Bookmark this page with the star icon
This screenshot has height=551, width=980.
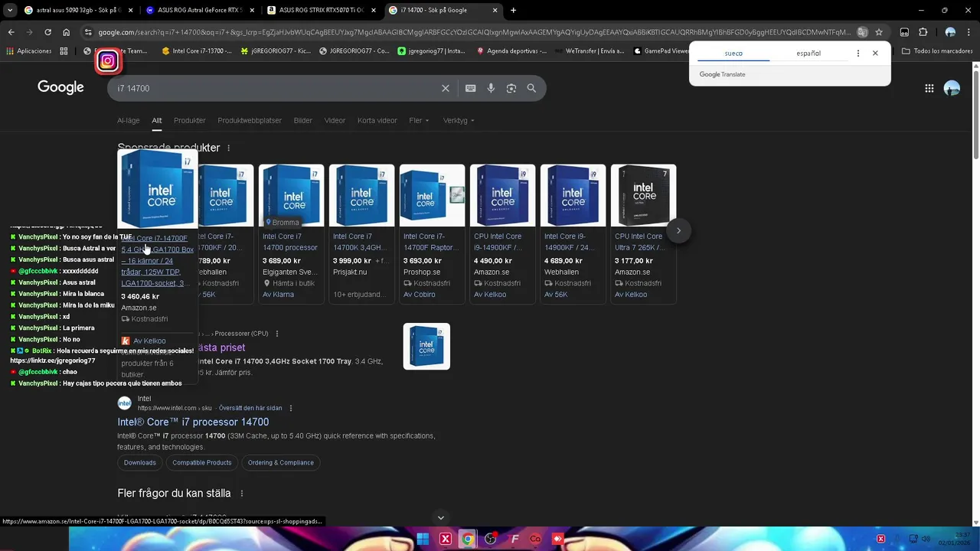879,32
